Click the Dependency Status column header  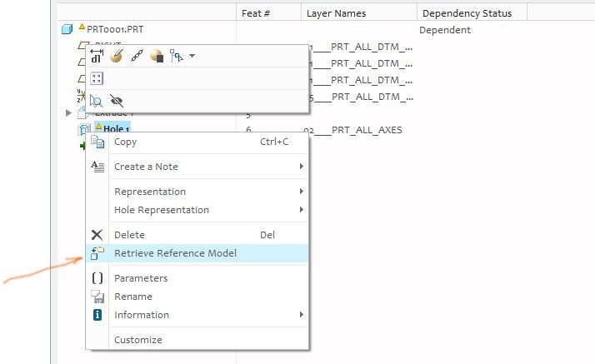click(467, 13)
